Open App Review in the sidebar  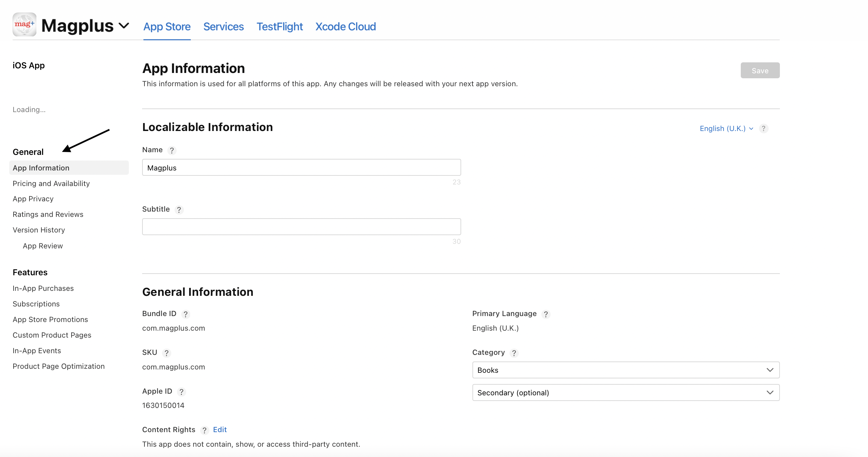click(43, 246)
